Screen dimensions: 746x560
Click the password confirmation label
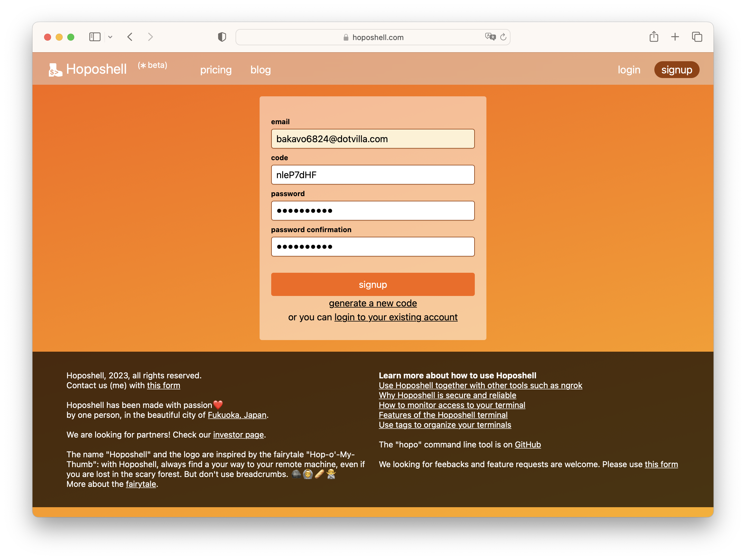point(311,230)
